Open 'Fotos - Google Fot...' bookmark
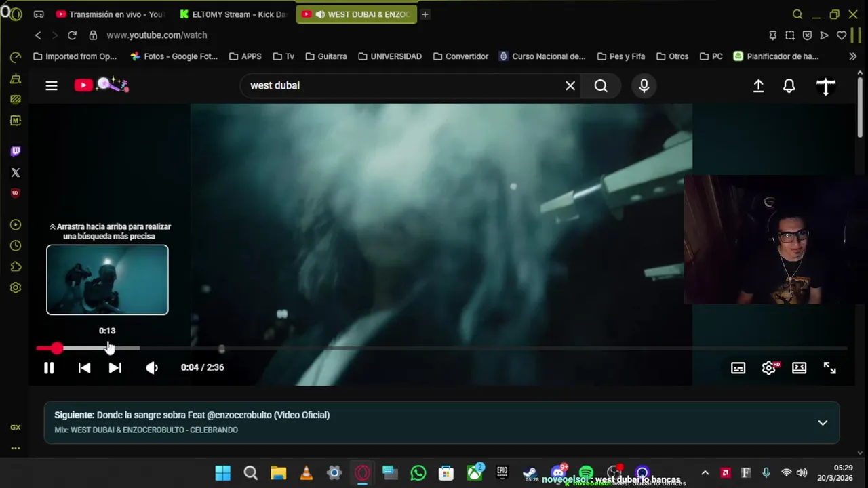 (x=174, y=56)
